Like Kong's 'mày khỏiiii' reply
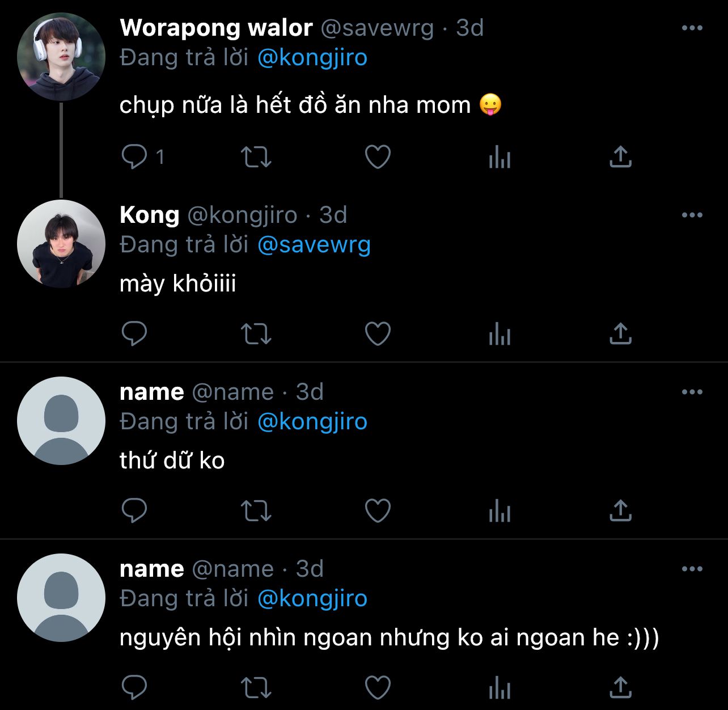 [x=378, y=333]
